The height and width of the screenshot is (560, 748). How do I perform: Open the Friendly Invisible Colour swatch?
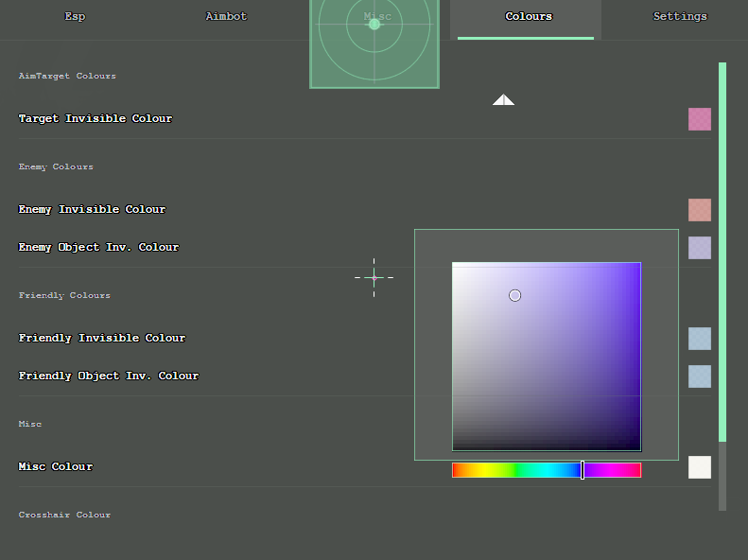(x=700, y=339)
